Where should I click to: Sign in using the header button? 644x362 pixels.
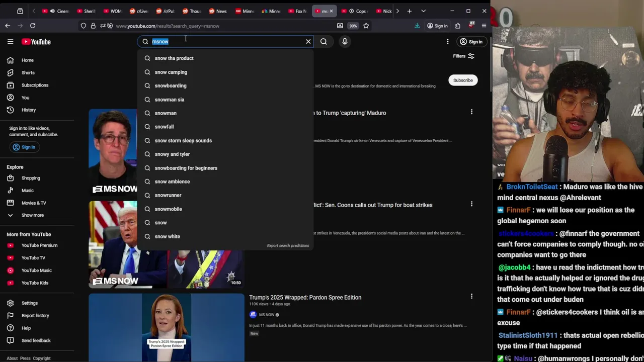pyautogui.click(x=471, y=42)
